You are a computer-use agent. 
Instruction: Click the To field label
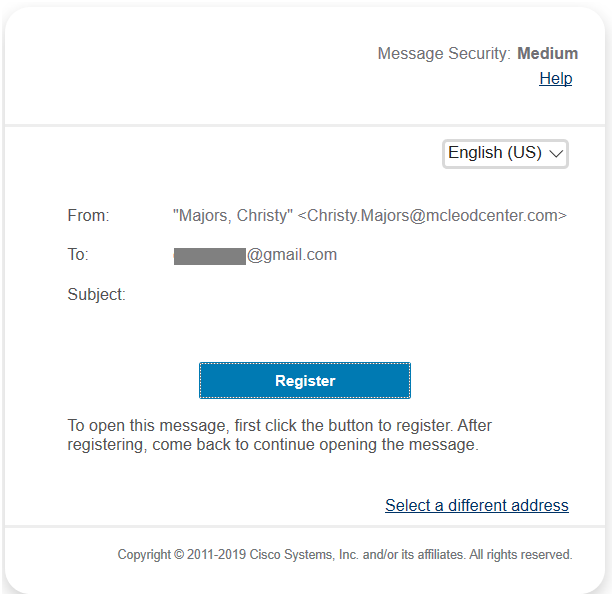pyautogui.click(x=78, y=255)
